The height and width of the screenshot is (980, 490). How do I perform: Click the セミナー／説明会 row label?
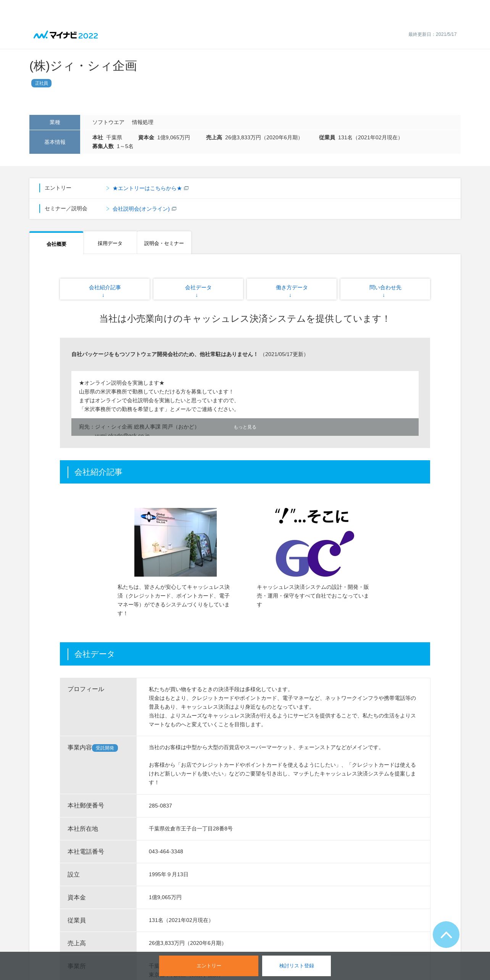[66, 209]
